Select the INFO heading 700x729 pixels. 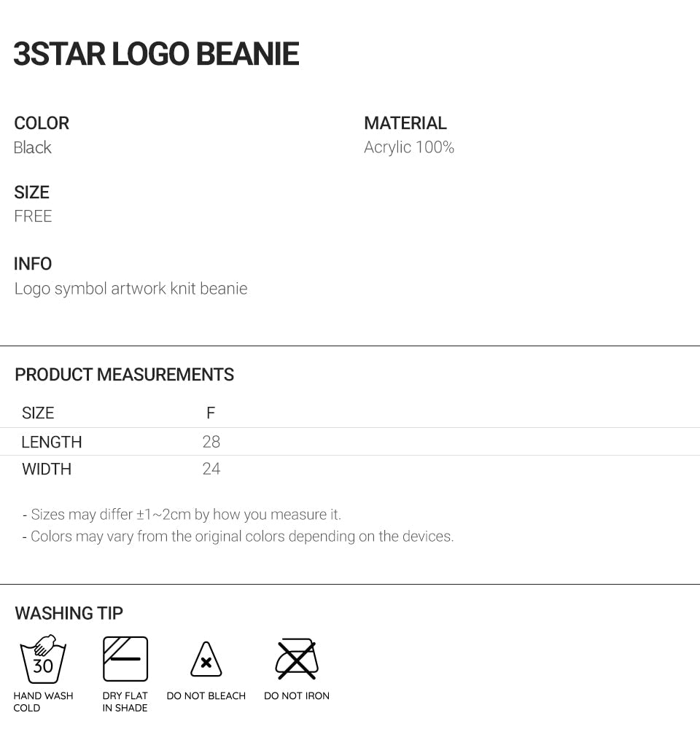[33, 264]
